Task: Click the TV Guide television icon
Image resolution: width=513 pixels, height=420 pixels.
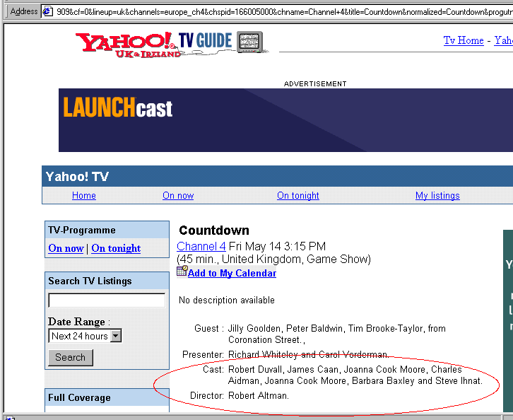Action: (250, 42)
